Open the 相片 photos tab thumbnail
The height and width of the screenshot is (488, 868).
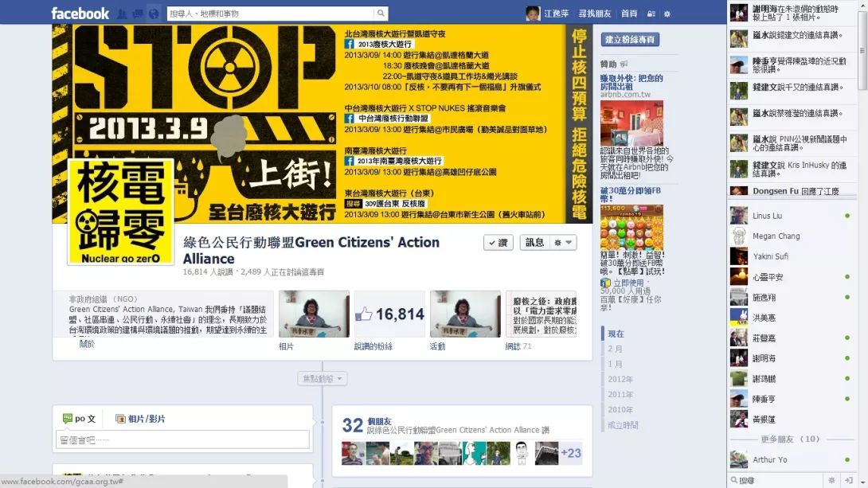click(314, 314)
